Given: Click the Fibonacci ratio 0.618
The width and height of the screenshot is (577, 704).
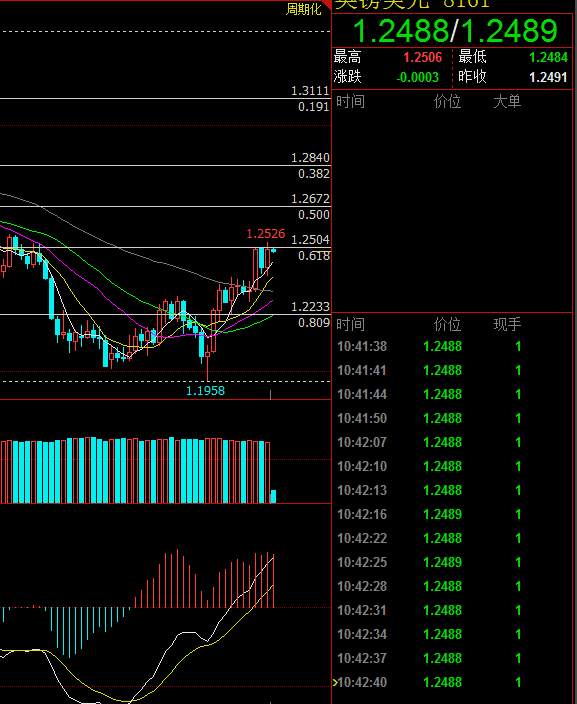Looking at the screenshot, I should (314, 255).
